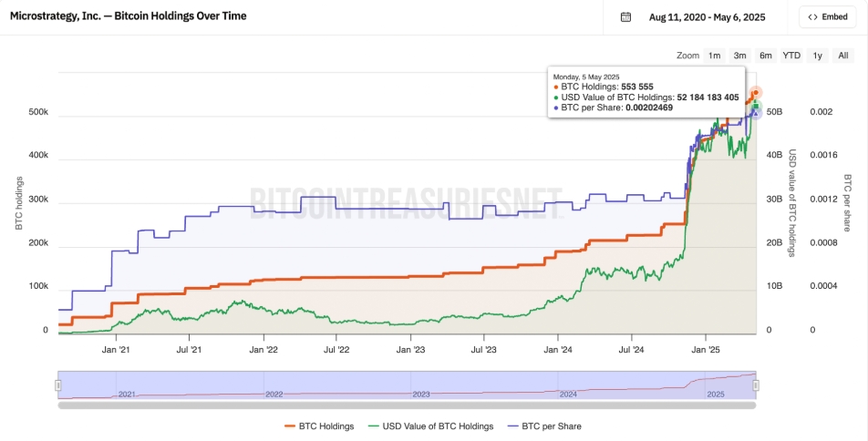Image resolution: width=868 pixels, height=441 pixels.
Task: Select 1y zoom range
Action: point(818,56)
